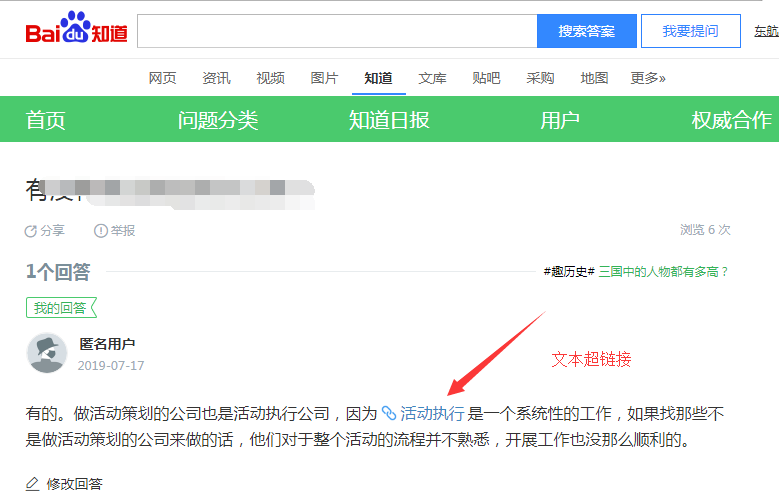Go to the 文库 tab
Screen dimensions: 779x501
(432, 78)
